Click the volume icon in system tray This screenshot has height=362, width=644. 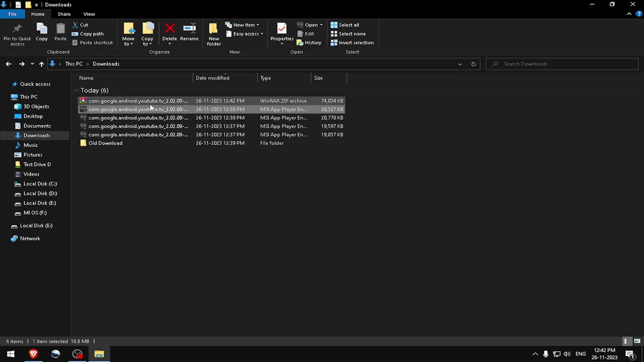567,354
